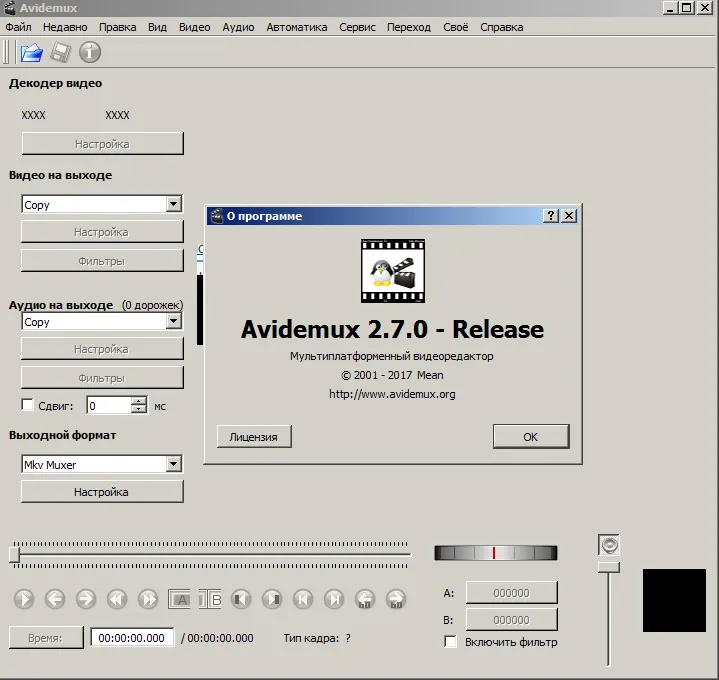This screenshot has height=680, width=719.
Task: Open the Недавно menu
Action: [65, 27]
